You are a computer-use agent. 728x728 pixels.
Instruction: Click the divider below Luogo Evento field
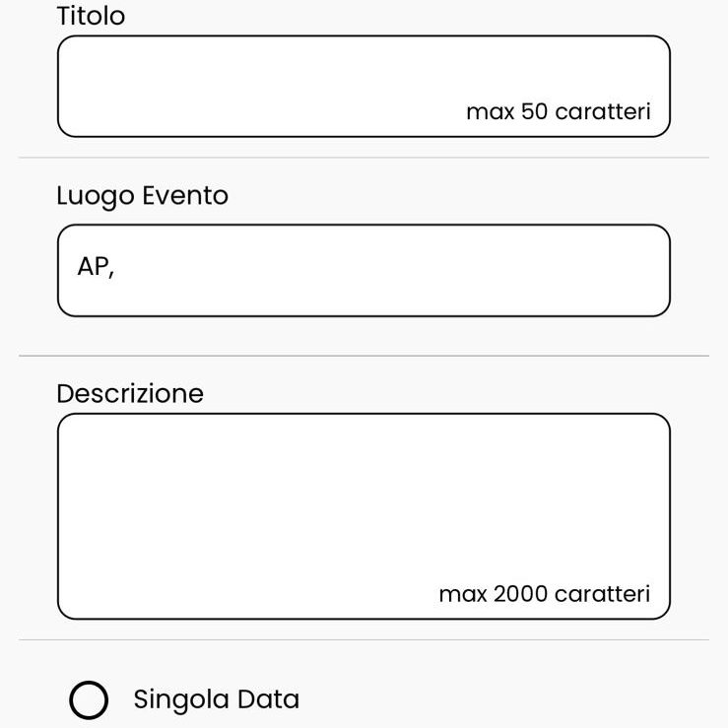364,356
